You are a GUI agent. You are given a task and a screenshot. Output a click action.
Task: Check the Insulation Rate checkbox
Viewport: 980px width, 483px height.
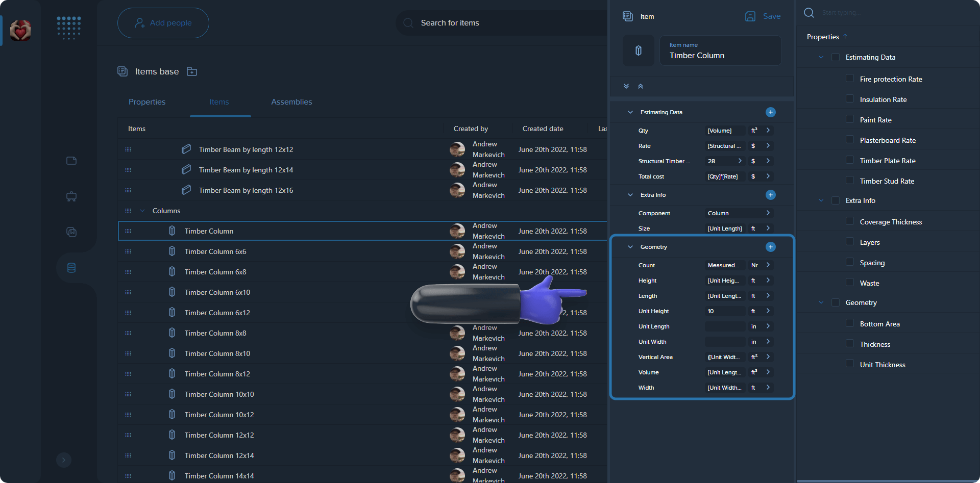(x=850, y=98)
